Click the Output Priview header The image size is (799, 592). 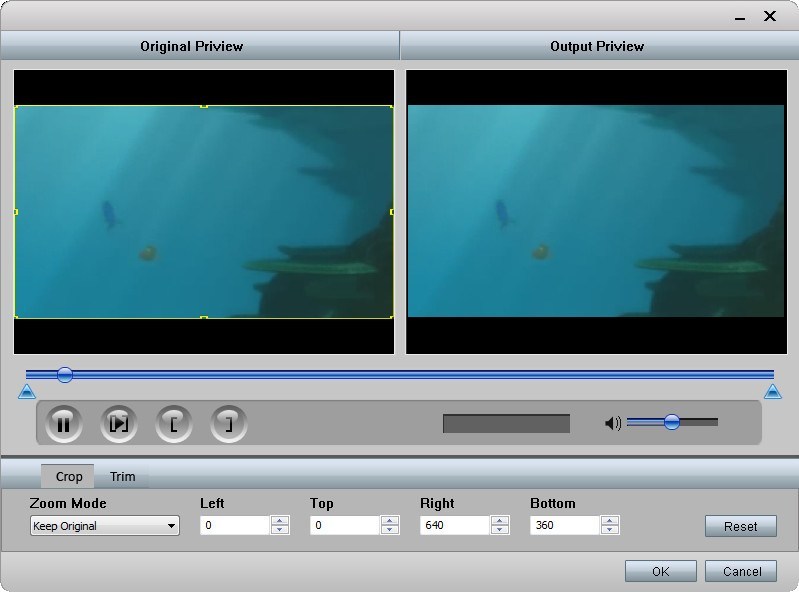pyautogui.click(x=597, y=46)
